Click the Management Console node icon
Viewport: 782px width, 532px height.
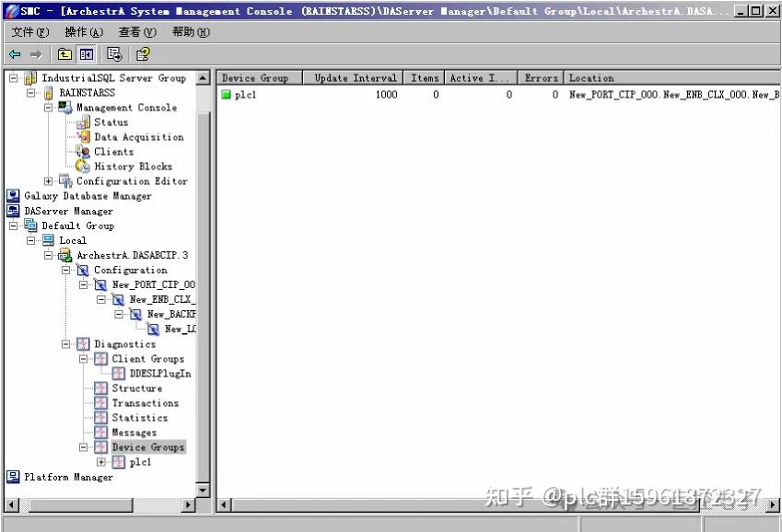click(65, 108)
